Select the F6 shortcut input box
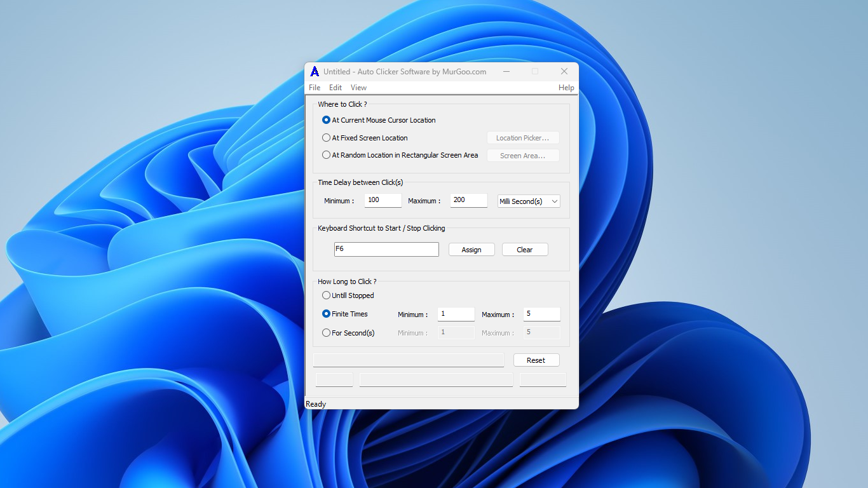Screen dimensions: 868x488 [x=386, y=249]
